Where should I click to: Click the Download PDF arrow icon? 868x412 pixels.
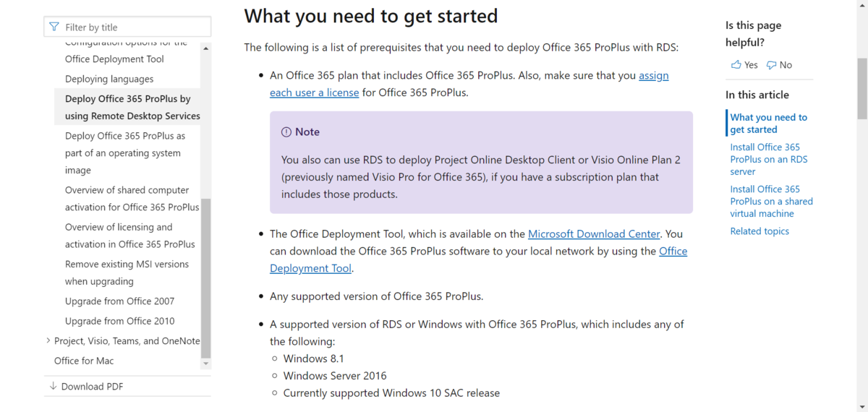click(53, 387)
